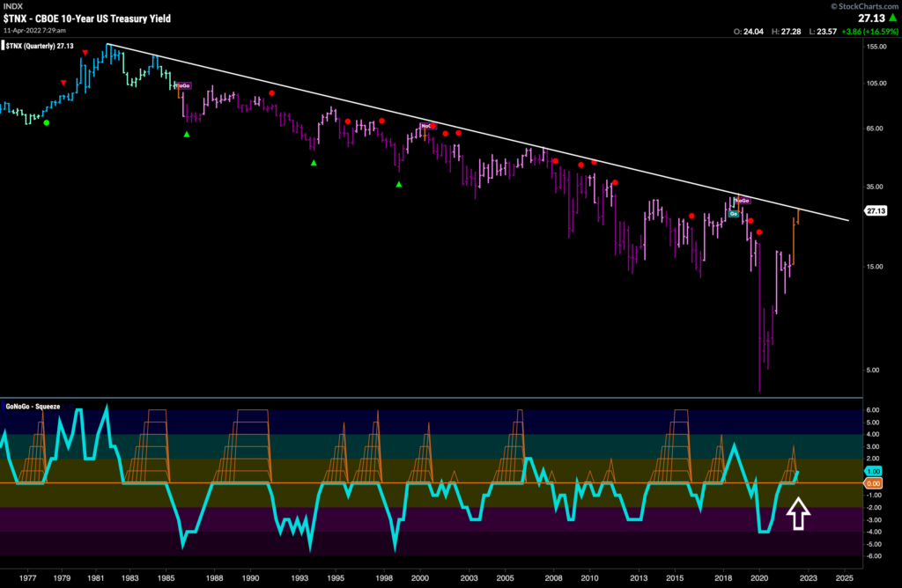Click the green up triangle marker near 1993

tap(314, 163)
